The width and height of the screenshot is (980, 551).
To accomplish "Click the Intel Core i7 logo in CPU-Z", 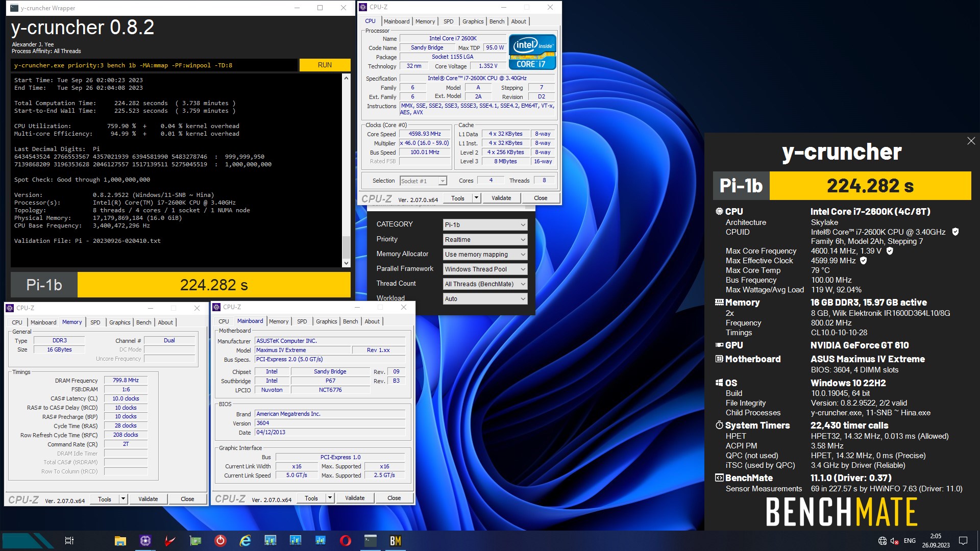I will tap(532, 52).
